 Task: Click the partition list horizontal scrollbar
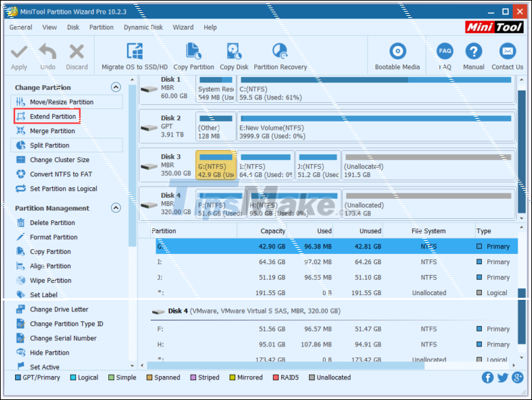point(286,366)
